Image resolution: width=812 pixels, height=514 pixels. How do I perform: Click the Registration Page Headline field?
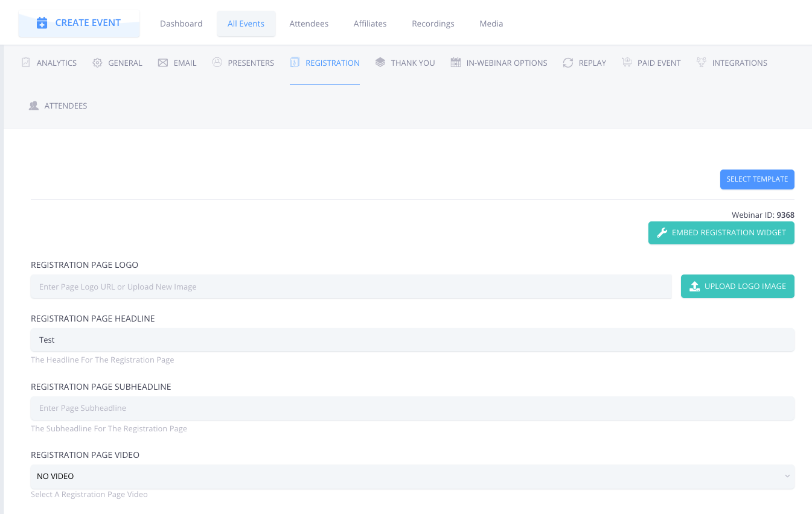[412, 340]
